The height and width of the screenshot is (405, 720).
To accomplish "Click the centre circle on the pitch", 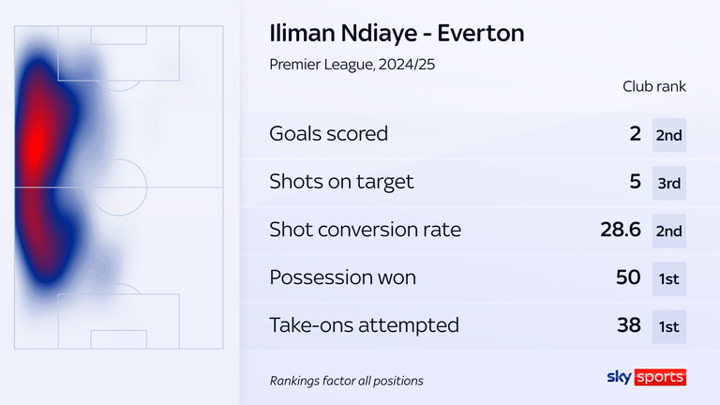I will pos(118,187).
